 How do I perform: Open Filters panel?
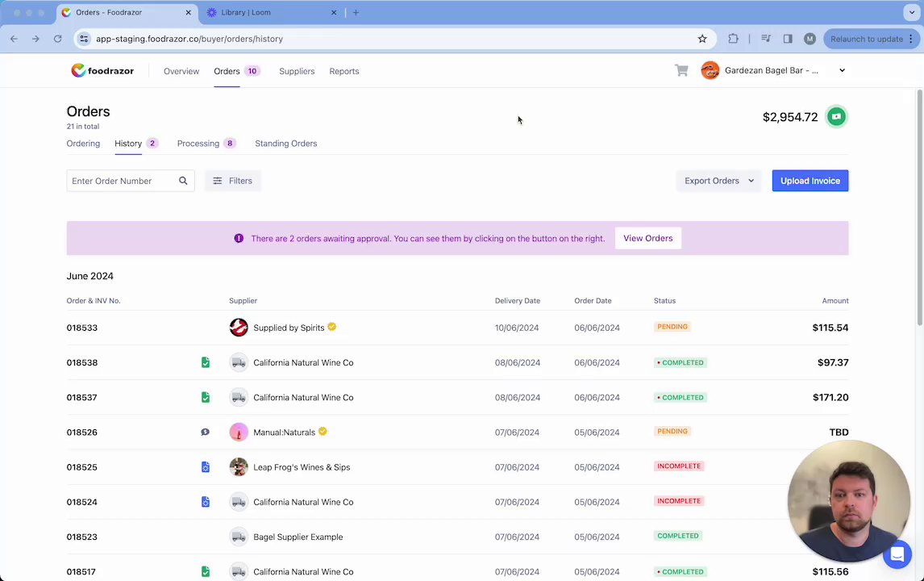[x=233, y=181]
